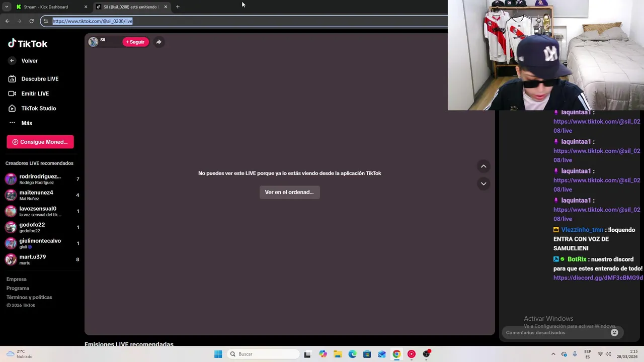Click the mart.u379 avatar thumbnail
Viewport: 644px width, 362px height.
[11, 259]
